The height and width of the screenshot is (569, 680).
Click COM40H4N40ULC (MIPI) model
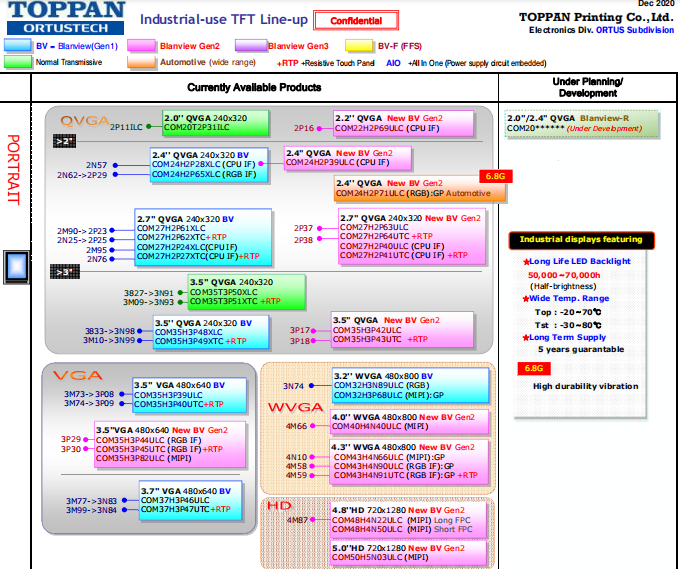380,427
